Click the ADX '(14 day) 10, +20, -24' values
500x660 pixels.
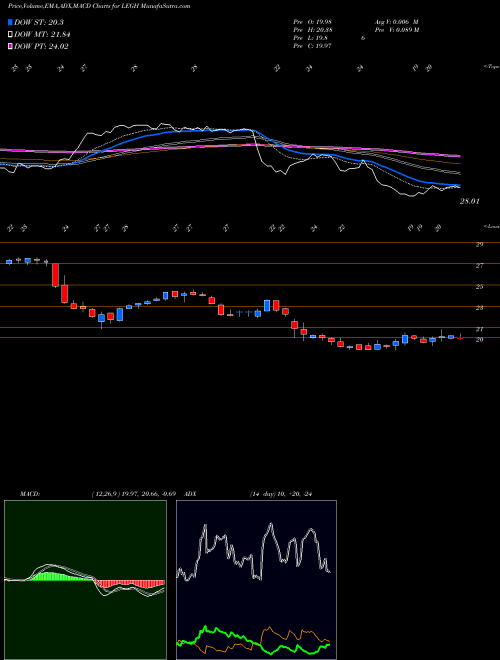[280, 494]
